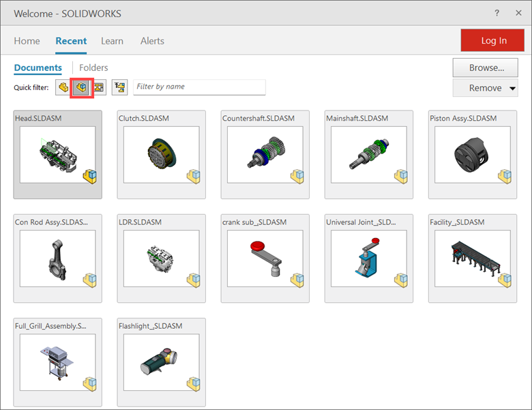Click assembly icon on Universal Joint card
The image size is (532, 410).
coord(401,280)
